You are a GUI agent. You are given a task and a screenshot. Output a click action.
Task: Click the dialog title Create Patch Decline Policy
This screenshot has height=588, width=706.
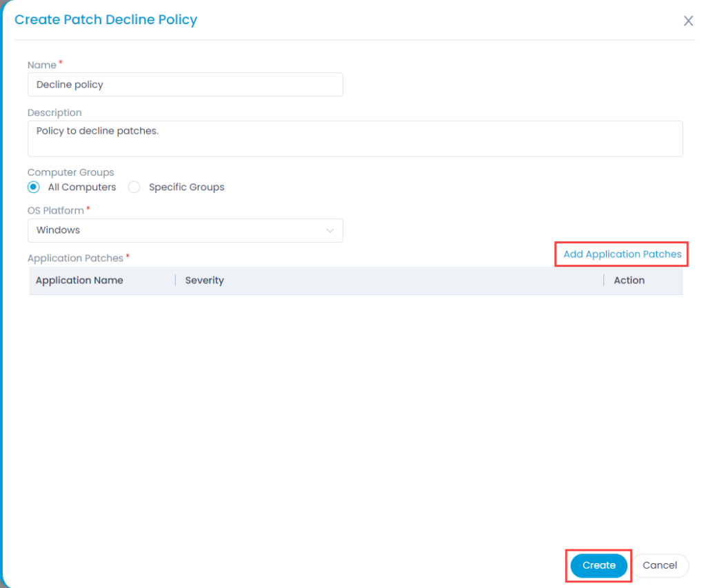[105, 20]
